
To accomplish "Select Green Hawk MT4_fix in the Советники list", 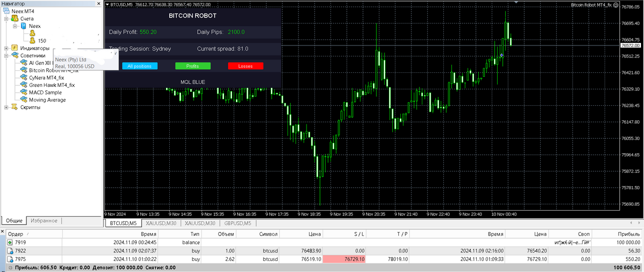I will pyautogui.click(x=52, y=85).
